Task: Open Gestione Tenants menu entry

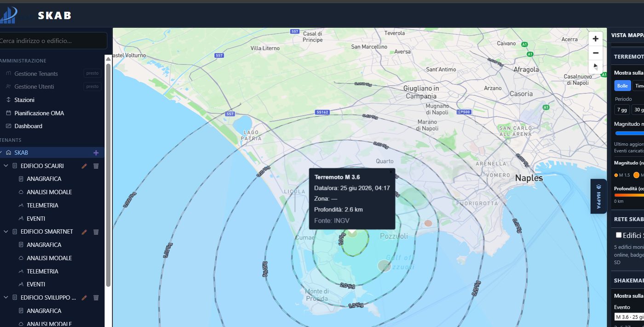Action: 36,74
